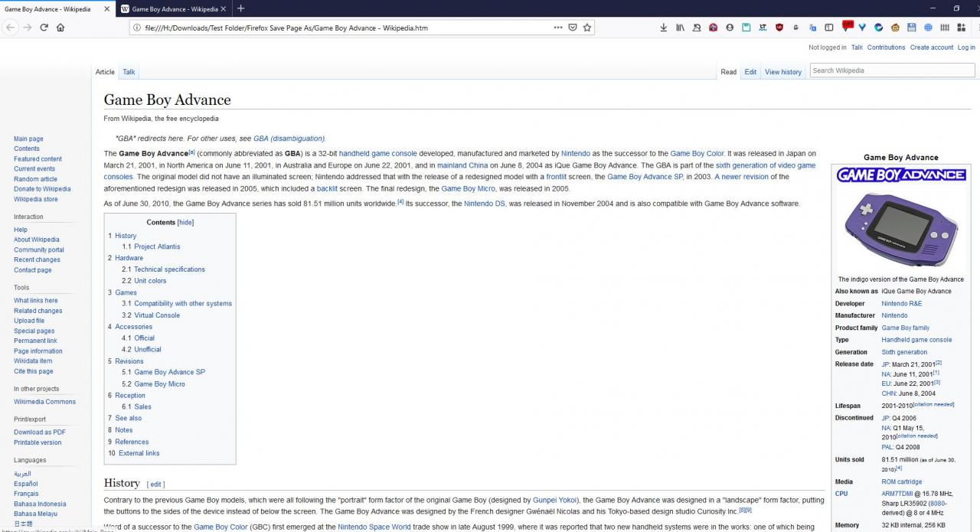980x532 pixels.
Task: Close the second Game Boy Advance tab
Action: [x=224, y=9]
